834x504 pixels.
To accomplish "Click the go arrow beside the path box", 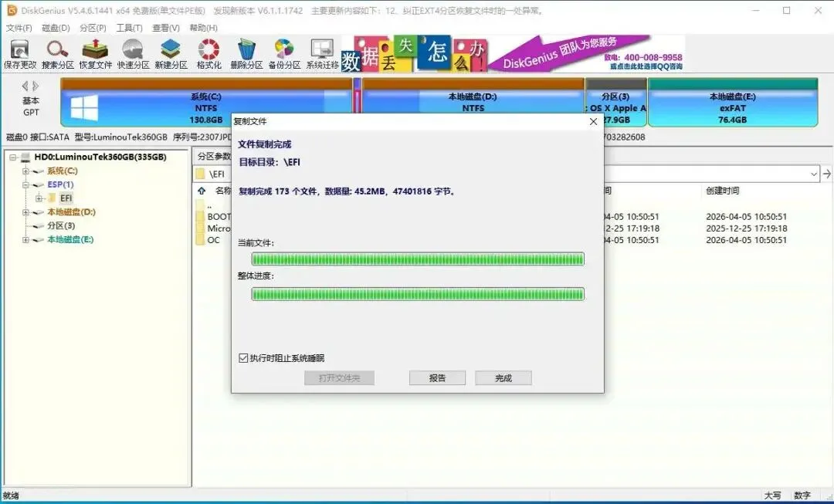I will coord(826,174).
